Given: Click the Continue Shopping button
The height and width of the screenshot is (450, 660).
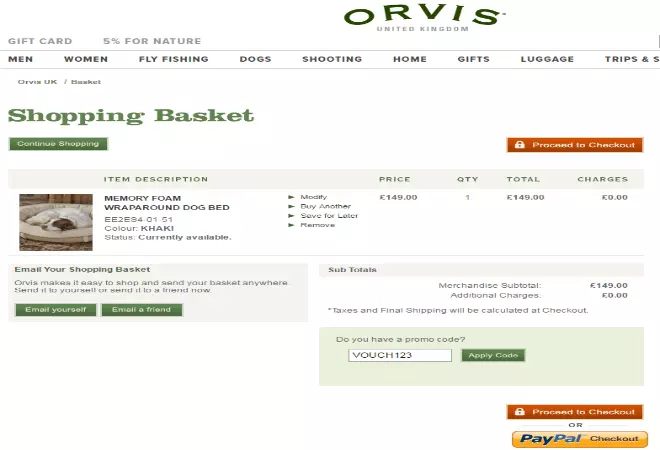Looking at the screenshot, I should click(x=58, y=144).
